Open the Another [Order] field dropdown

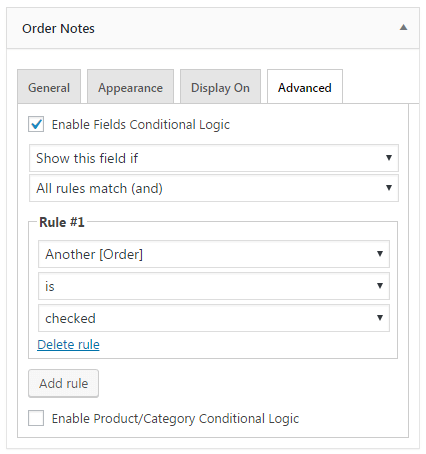[x=214, y=254]
